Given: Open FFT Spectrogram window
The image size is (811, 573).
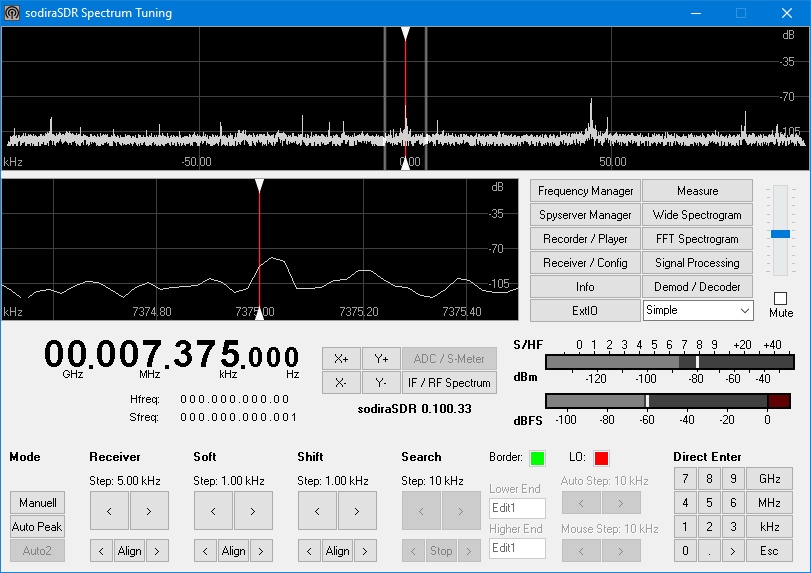Looking at the screenshot, I should click(x=697, y=239).
